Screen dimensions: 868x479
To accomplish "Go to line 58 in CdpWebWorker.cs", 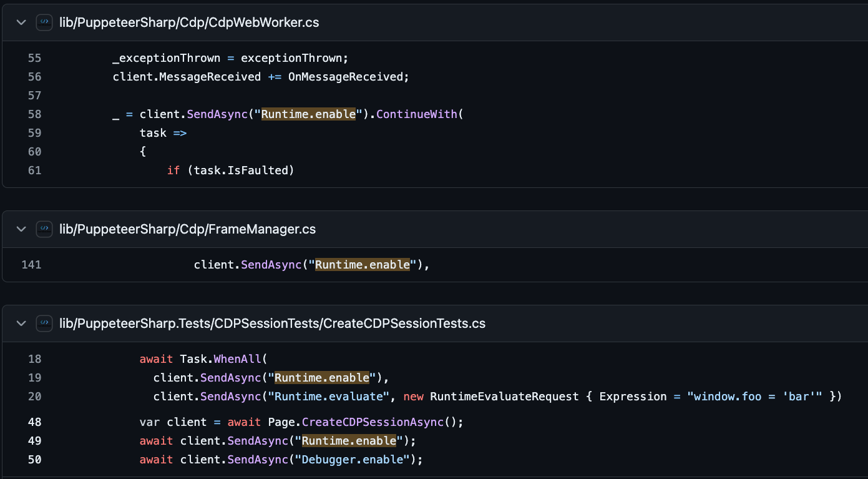I will click(x=35, y=114).
